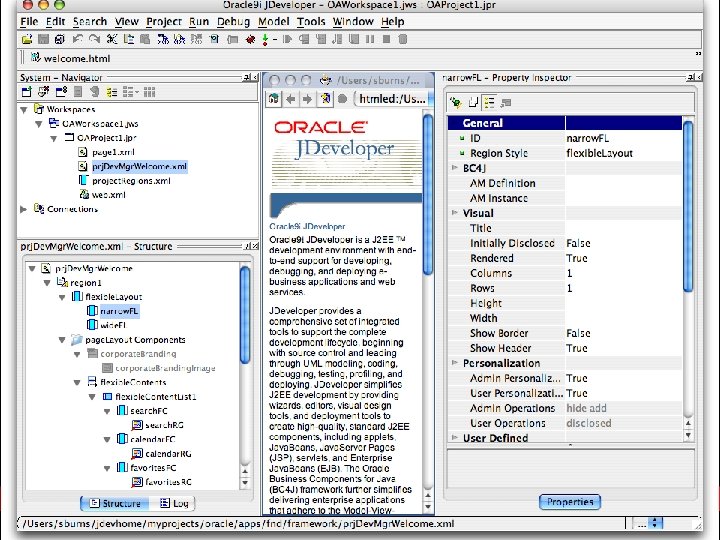Click the Paste toolbar icon

click(x=145, y=39)
